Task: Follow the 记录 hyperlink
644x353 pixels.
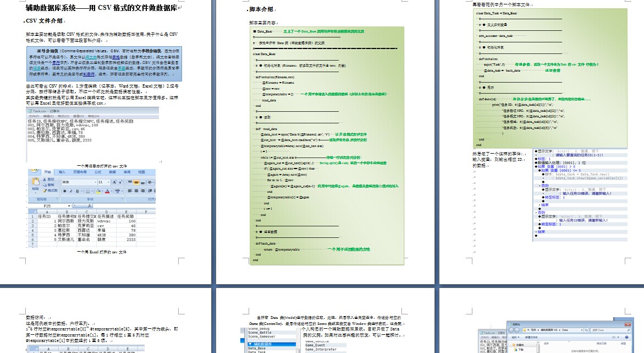Action: [36, 69]
